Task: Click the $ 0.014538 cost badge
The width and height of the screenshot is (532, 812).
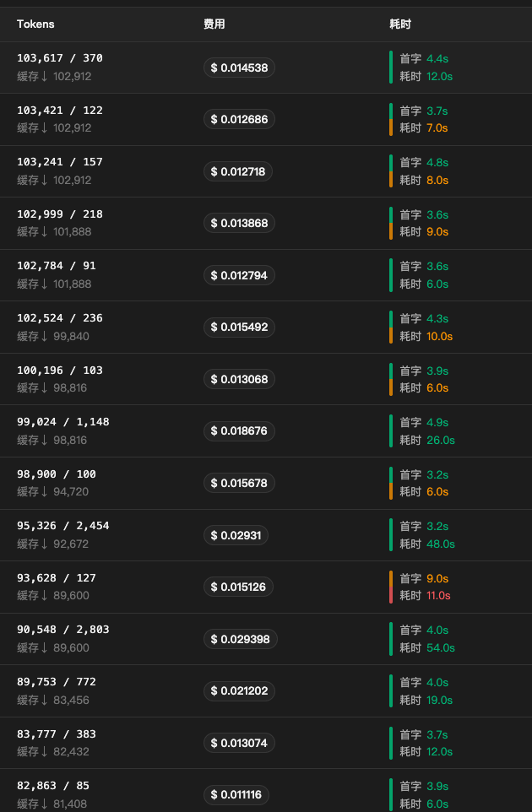Action: click(239, 68)
